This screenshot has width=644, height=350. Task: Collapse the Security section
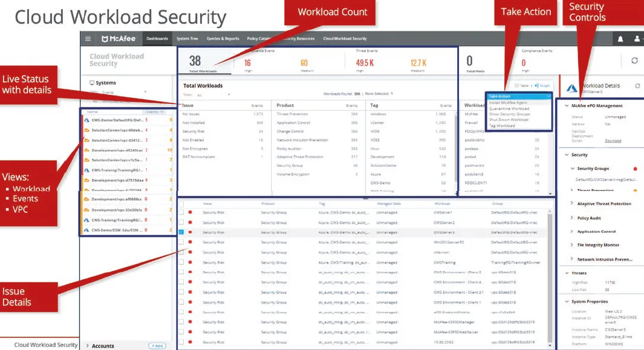point(567,155)
